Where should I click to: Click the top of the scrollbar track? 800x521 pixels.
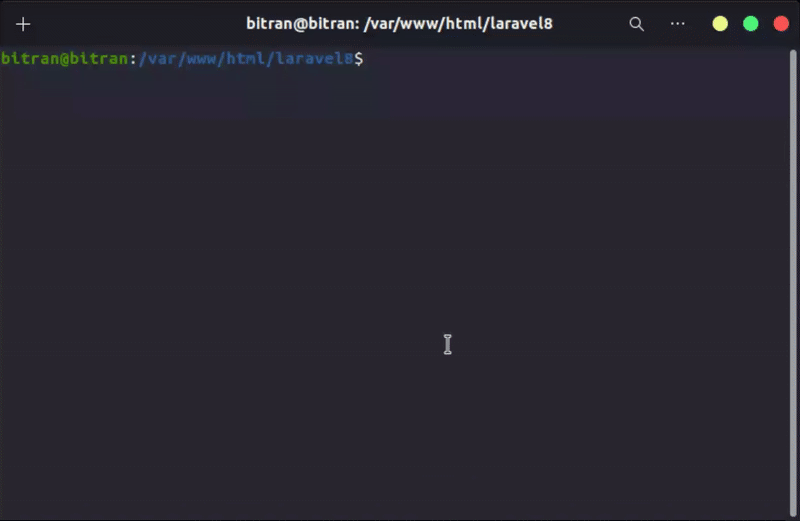(793, 55)
